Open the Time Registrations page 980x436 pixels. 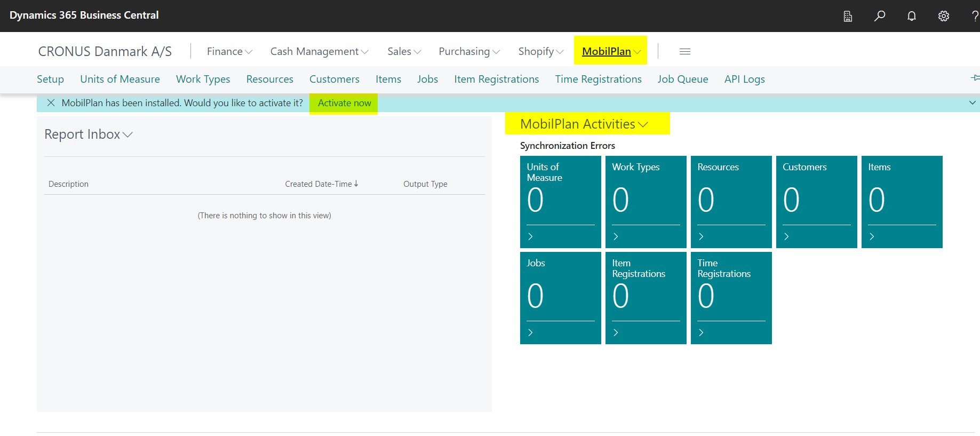(598, 79)
